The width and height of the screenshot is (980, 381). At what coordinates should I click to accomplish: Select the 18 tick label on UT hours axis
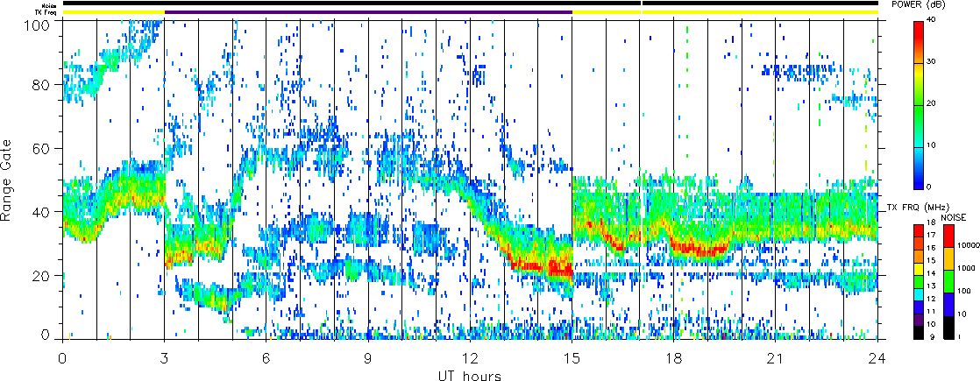[674, 358]
